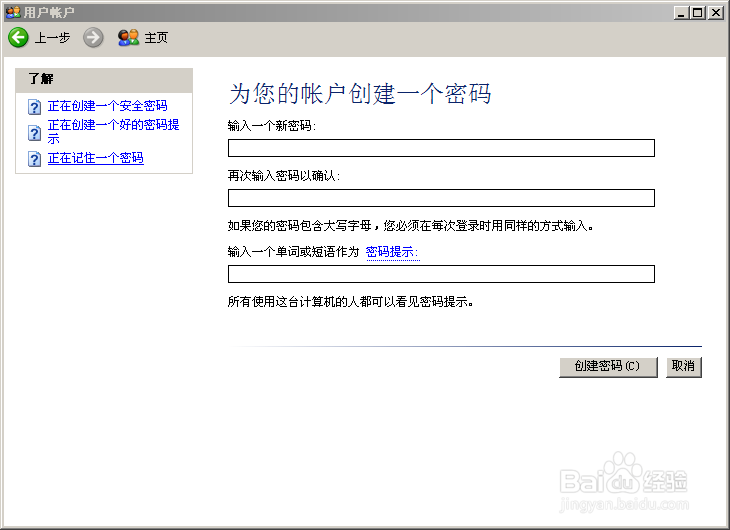Click the Home users icon in toolbar
The width and height of the screenshot is (730, 530).
coord(128,37)
